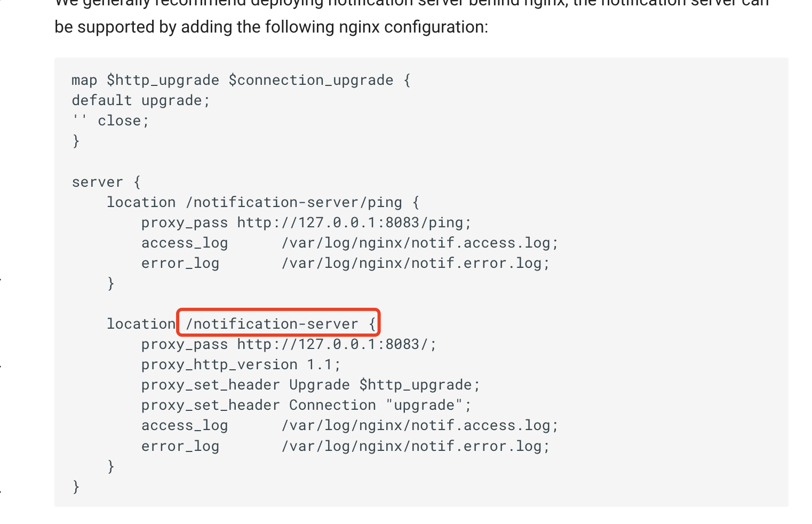Viewport: 812px width, 524px height.
Task: Click the closing brace of the map block
Action: [76, 141]
